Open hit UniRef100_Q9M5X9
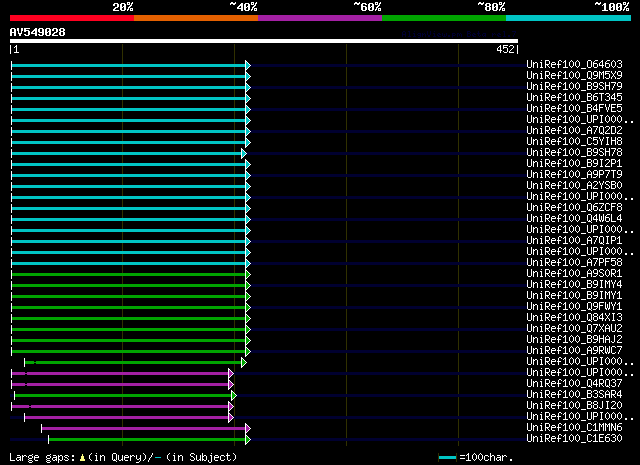640x465 pixels. pos(574,75)
